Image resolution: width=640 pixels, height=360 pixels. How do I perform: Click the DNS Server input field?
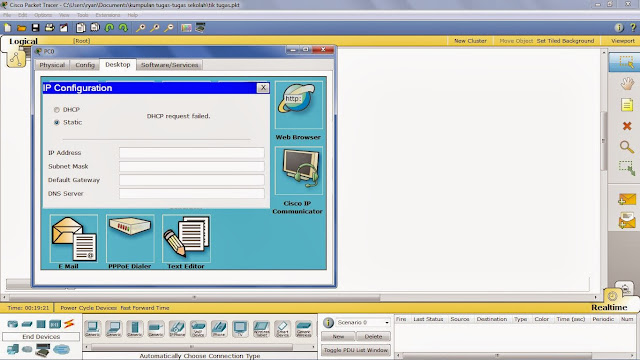point(192,193)
